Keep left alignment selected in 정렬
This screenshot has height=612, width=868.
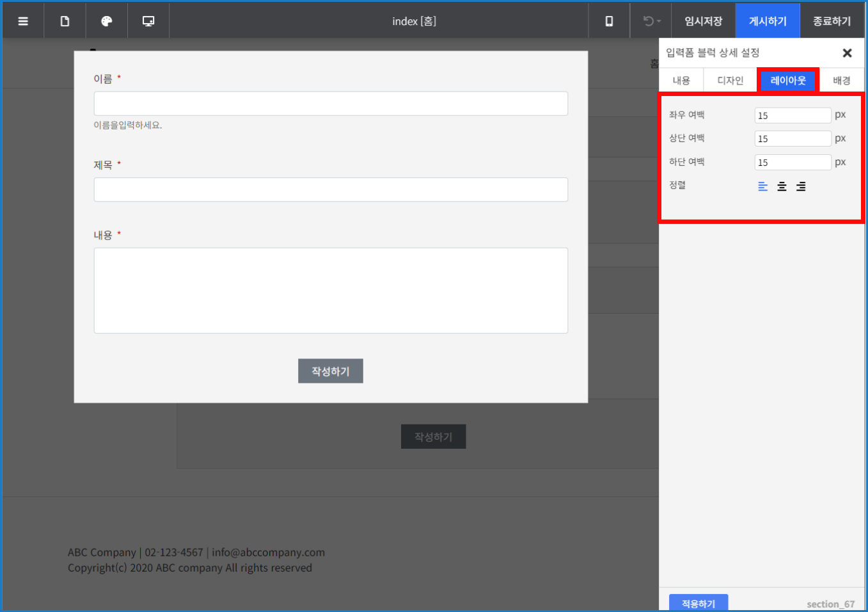[762, 186]
